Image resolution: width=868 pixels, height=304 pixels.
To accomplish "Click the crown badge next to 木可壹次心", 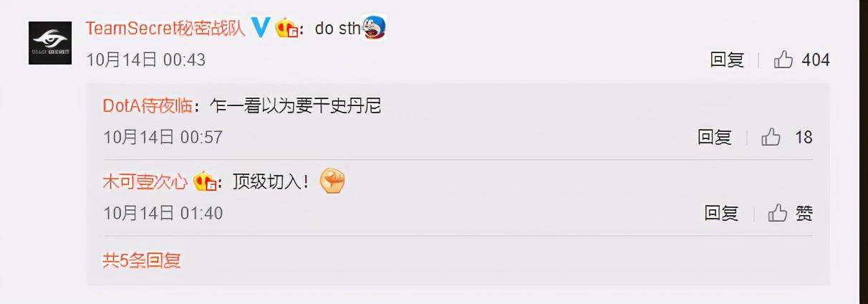I will coord(206,182).
